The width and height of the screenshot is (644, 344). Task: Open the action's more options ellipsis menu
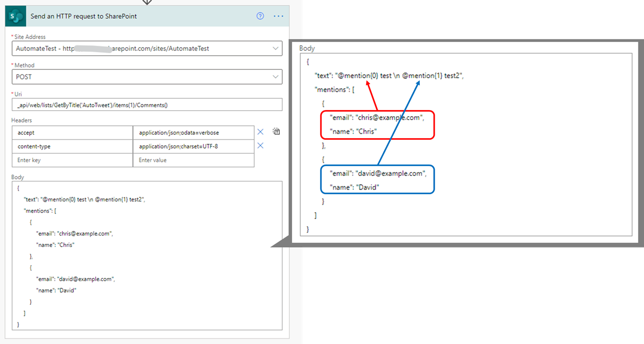[278, 16]
